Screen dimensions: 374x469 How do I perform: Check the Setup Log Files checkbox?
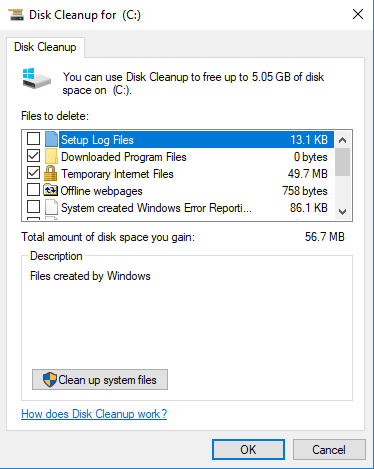[33, 139]
